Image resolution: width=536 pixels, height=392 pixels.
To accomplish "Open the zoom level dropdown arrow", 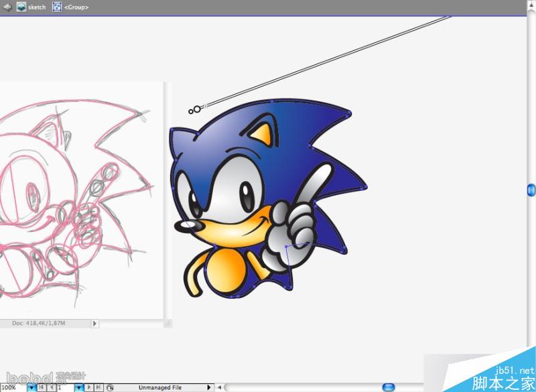I will click(31, 387).
